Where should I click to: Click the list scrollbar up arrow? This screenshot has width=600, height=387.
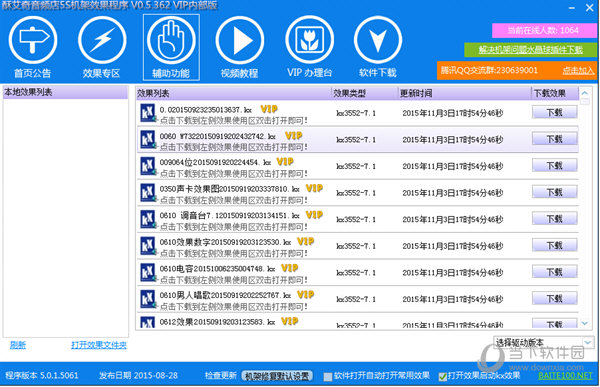point(585,93)
